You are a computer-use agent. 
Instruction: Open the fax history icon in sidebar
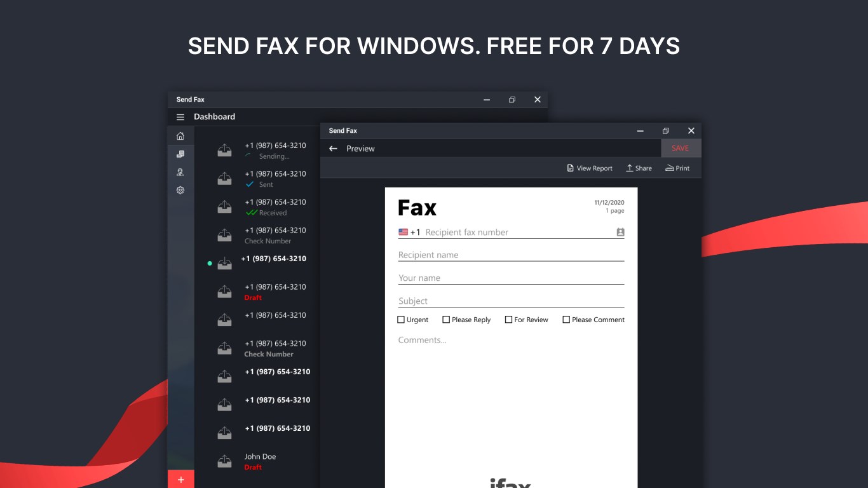(180, 154)
